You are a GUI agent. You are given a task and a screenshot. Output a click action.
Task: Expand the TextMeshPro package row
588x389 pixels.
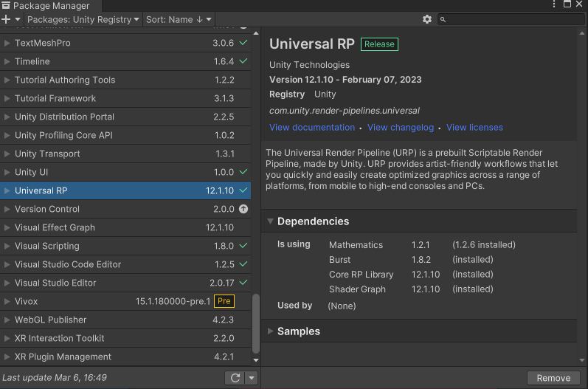7,43
